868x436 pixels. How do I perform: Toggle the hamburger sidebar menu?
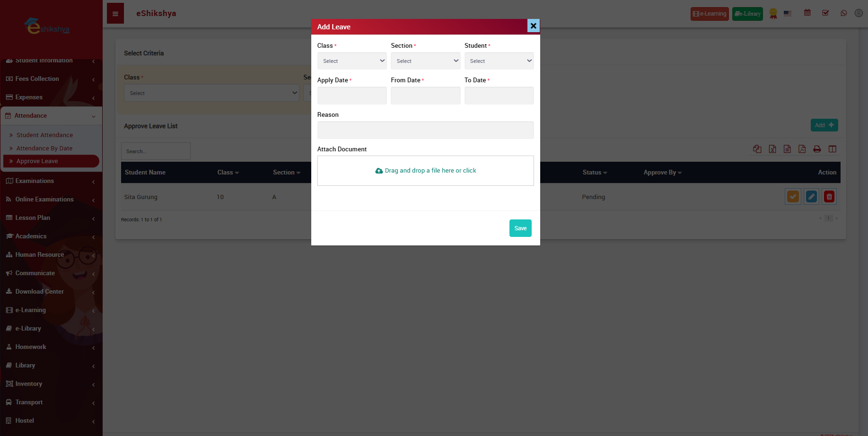click(x=115, y=14)
